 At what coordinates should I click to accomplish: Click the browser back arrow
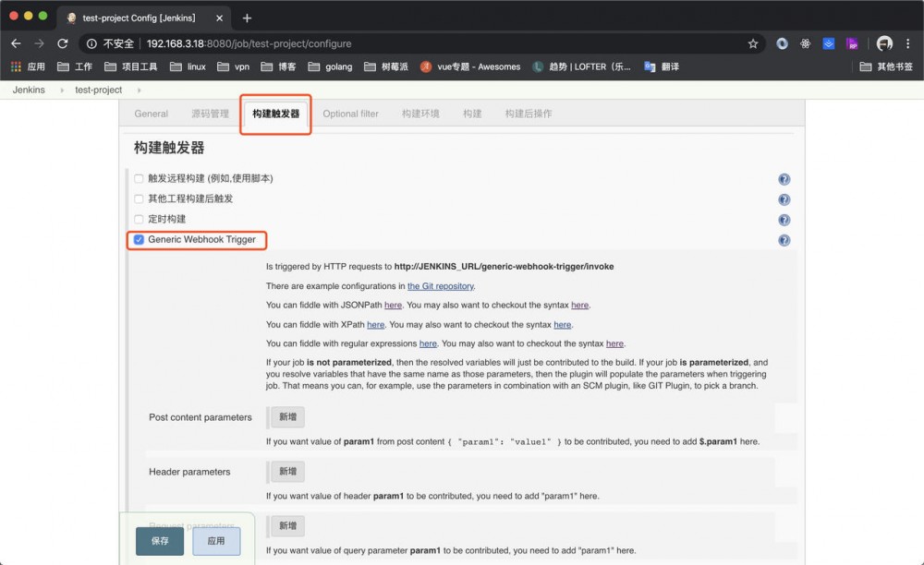point(15,42)
